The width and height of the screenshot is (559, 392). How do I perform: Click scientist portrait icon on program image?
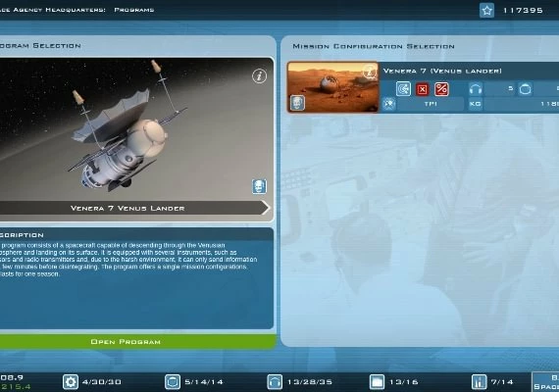259,186
